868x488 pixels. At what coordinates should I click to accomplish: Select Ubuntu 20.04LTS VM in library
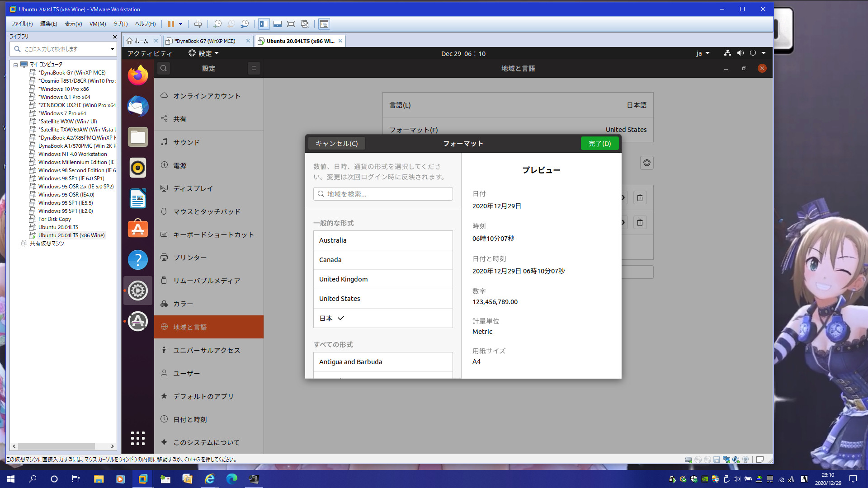pyautogui.click(x=58, y=227)
